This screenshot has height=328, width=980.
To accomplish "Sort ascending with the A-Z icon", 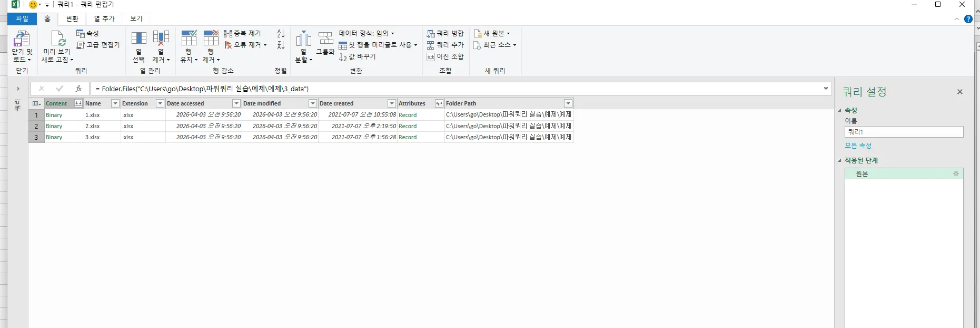I will [281, 34].
